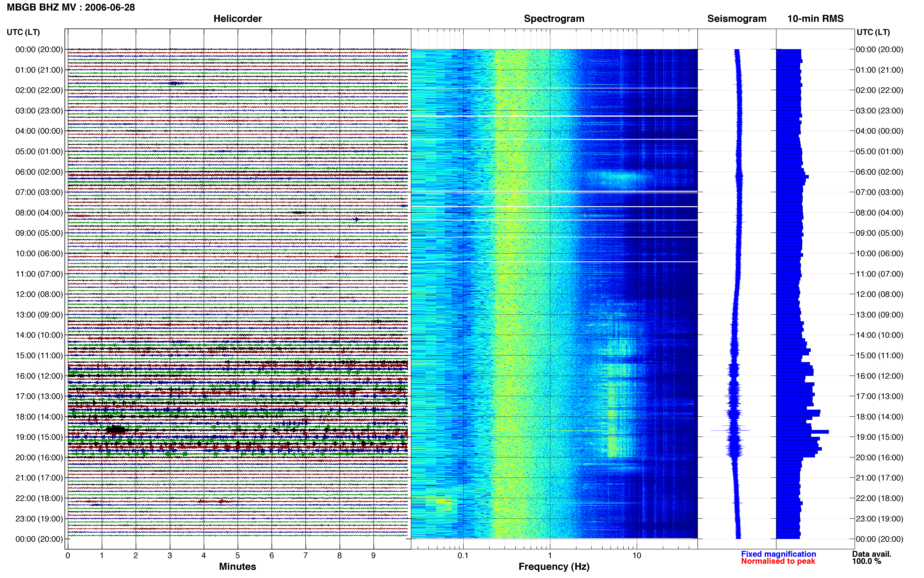This screenshot has height=578, width=924.
Task: Click the left '14:00 (10:00)' time label
Action: click(39, 335)
